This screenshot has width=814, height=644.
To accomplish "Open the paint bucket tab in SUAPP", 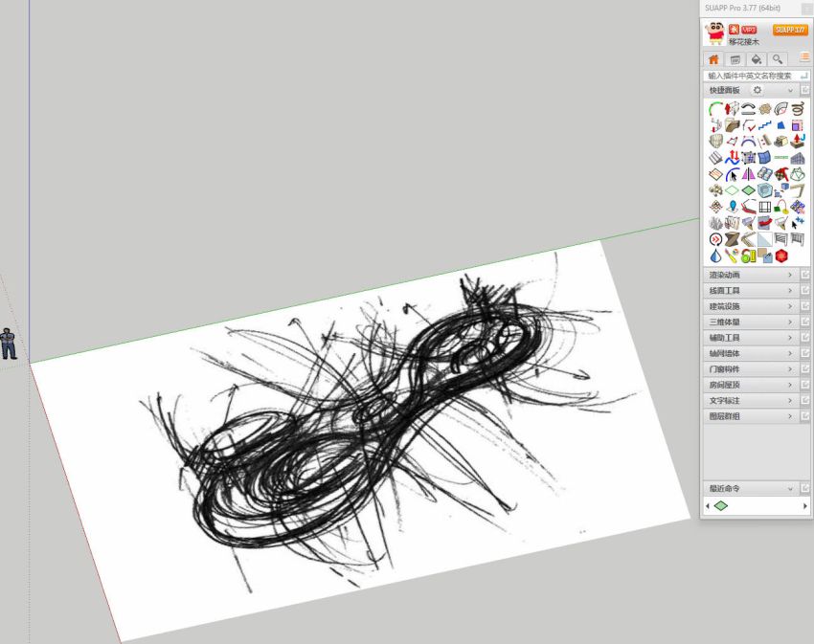I will (757, 59).
